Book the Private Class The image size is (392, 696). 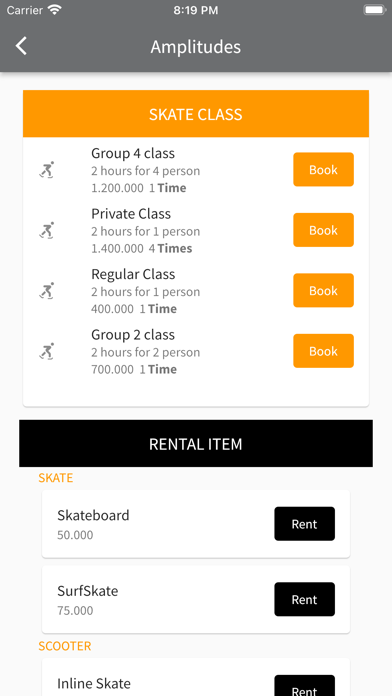[x=323, y=230]
